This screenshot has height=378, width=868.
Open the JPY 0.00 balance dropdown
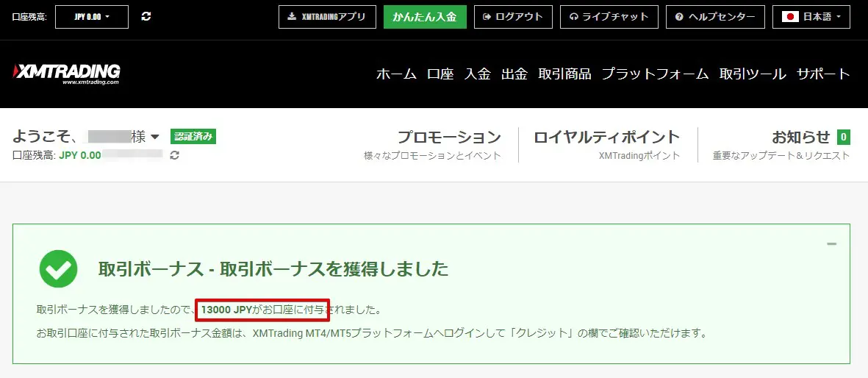[92, 16]
